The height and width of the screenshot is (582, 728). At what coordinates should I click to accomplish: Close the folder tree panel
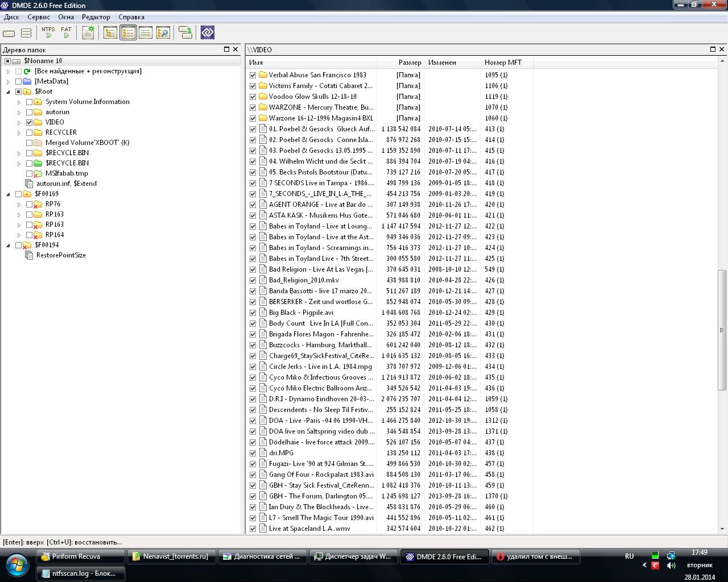pyautogui.click(x=235, y=49)
